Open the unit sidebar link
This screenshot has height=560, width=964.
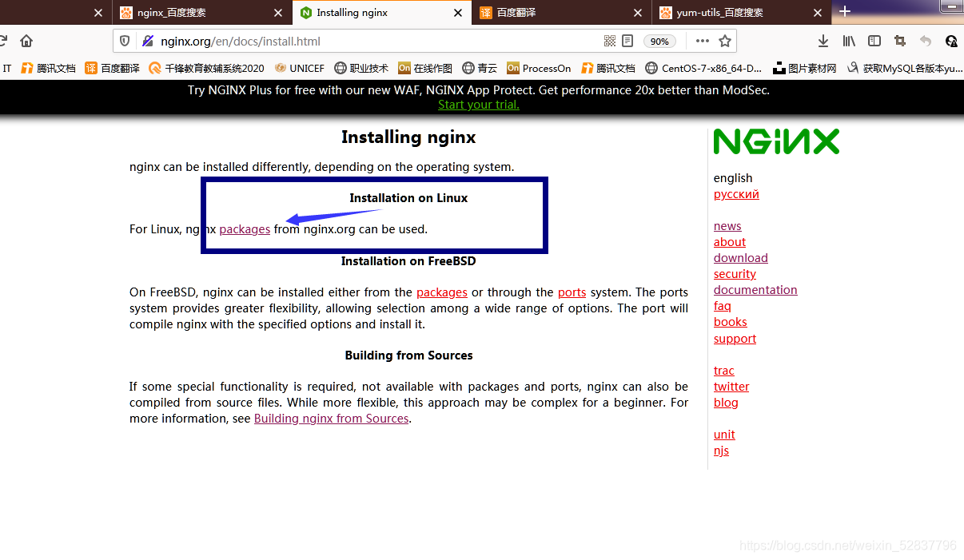pyautogui.click(x=724, y=435)
